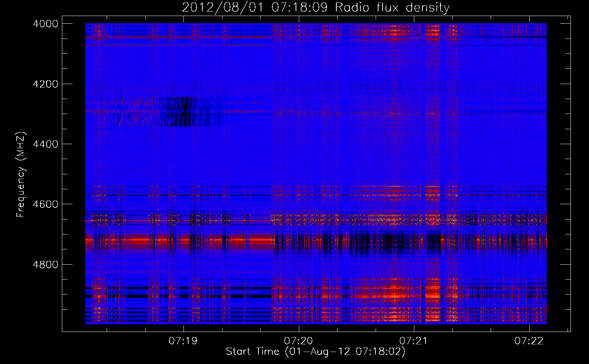The height and width of the screenshot is (364, 589).
Task: Select the 4600 frequency axis label
Action: click(46, 204)
